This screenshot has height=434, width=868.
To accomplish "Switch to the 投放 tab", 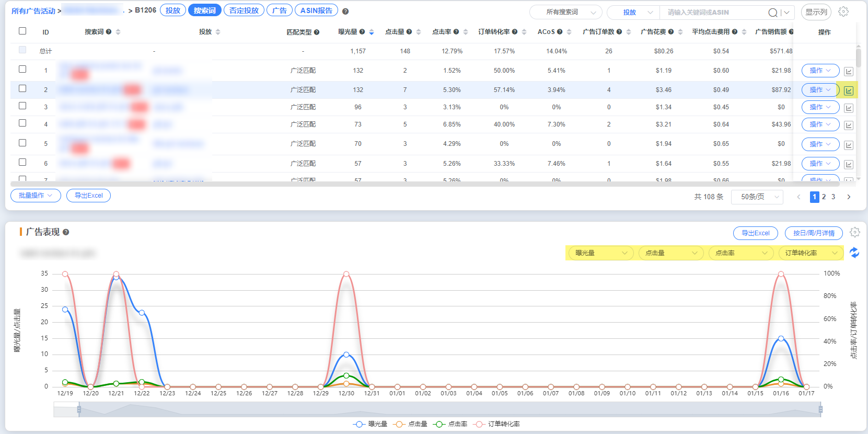I will [173, 10].
